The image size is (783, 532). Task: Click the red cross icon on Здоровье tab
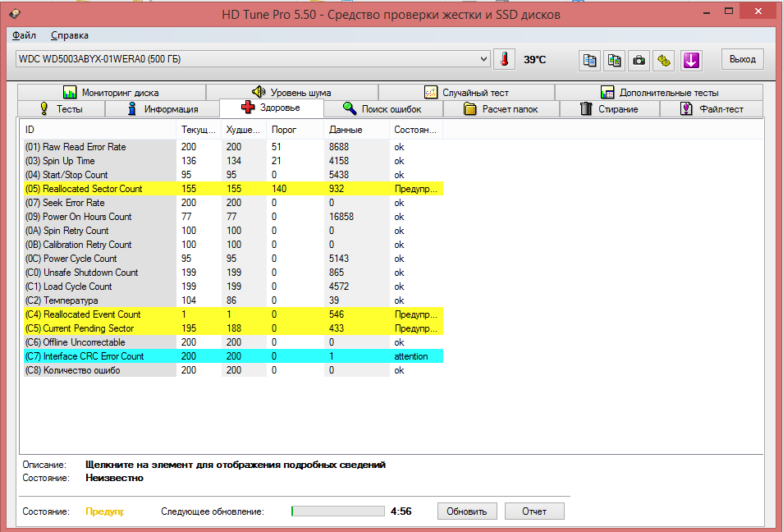tap(248, 107)
